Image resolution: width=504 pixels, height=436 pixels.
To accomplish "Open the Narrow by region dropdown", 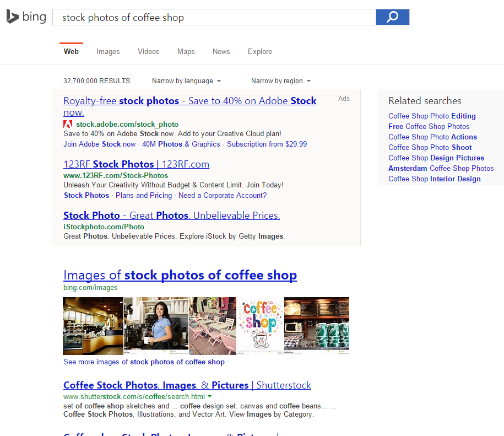I will (x=280, y=81).
